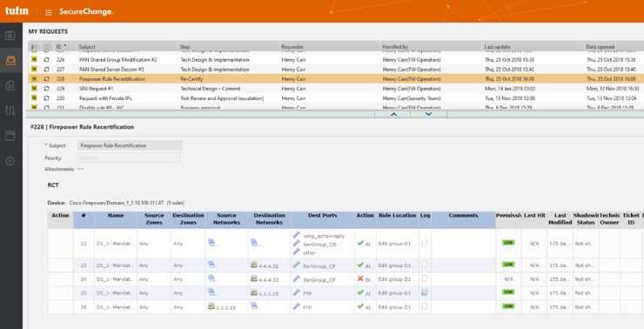The width and height of the screenshot is (644, 329).
Task: Click the N badge on request 226
Action: (x=34, y=59)
